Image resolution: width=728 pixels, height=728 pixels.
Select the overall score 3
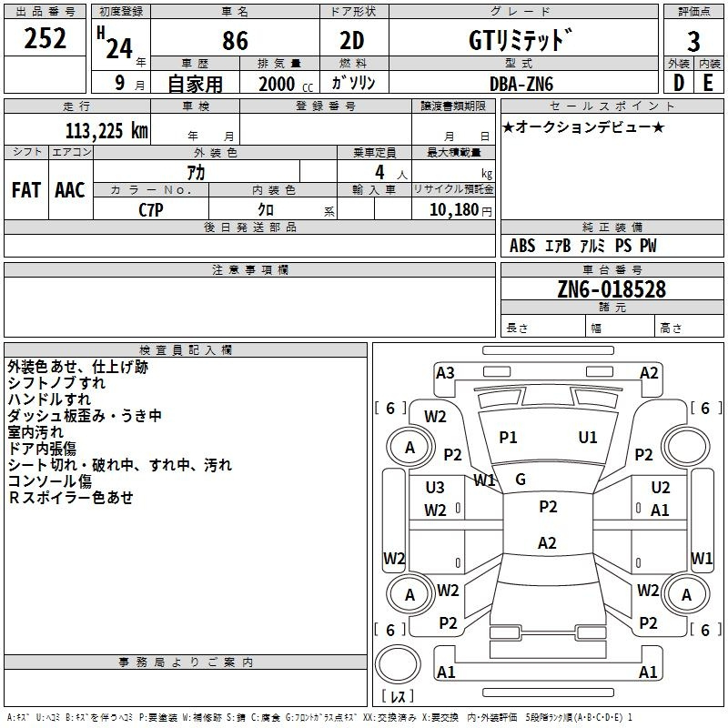pos(693,41)
